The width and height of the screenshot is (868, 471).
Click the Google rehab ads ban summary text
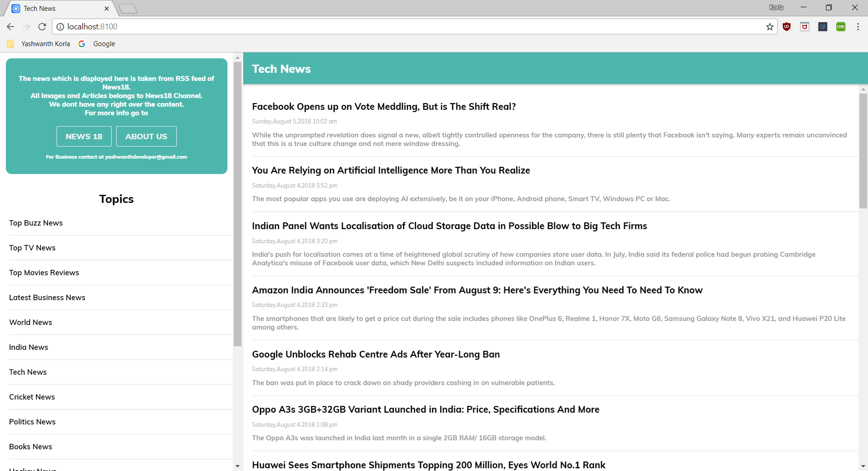pyautogui.click(x=403, y=383)
